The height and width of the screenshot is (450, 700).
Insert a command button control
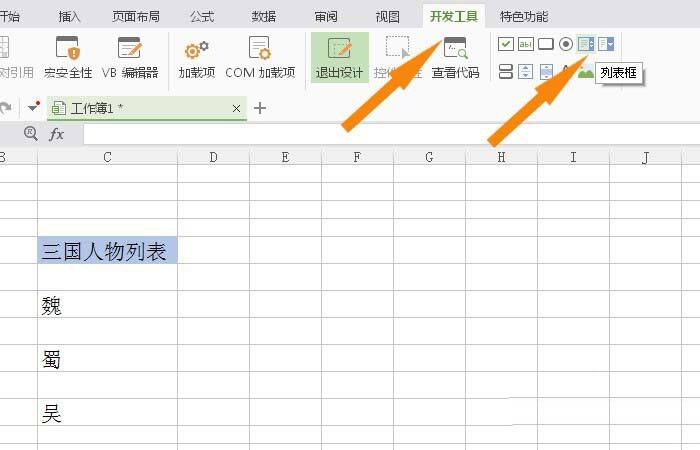point(546,44)
